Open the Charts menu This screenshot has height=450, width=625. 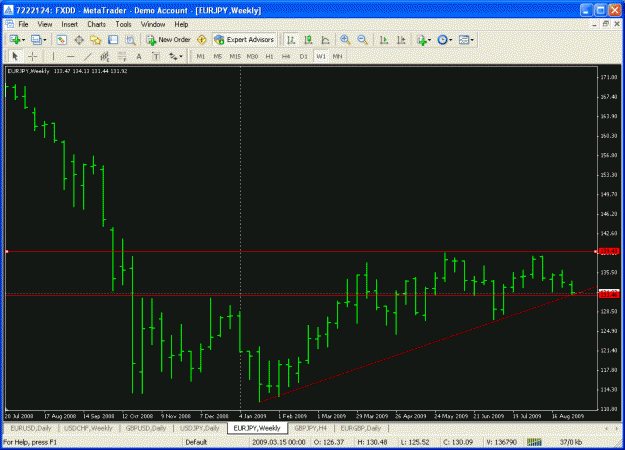pos(96,24)
